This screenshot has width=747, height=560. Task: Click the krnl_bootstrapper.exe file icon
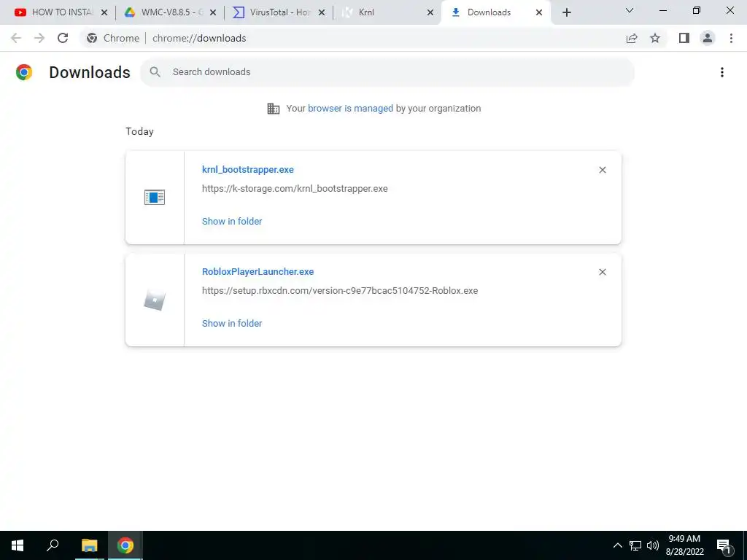click(x=155, y=197)
